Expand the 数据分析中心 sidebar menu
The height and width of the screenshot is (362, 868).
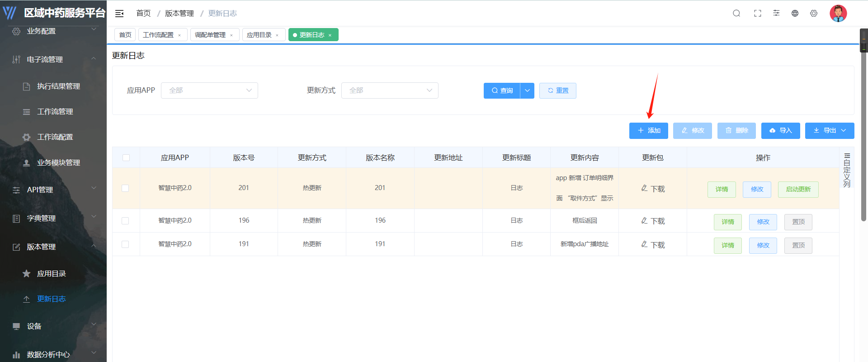pos(53,354)
